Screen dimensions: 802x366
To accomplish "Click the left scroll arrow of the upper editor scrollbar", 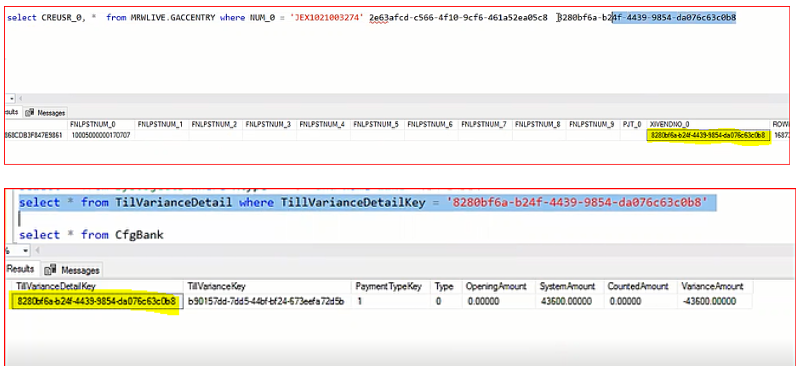I will tap(21, 98).
